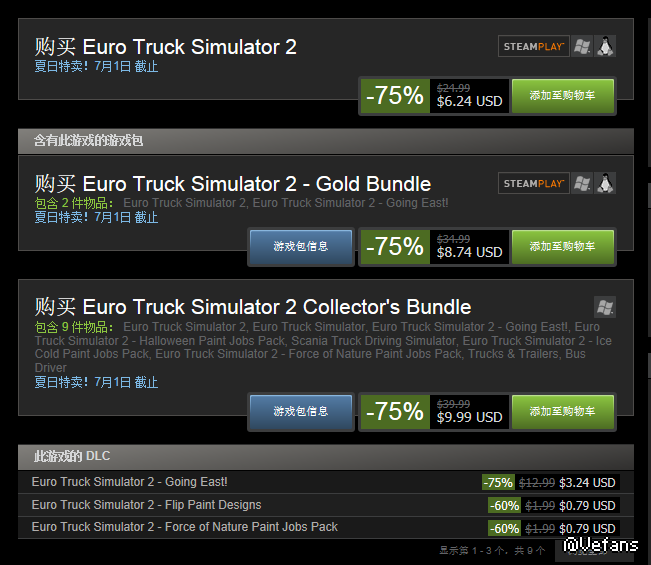Viewport: 651px width, 565px height.
Task: Click the SteamPlay badge on Gold Bundle
Action: tap(533, 183)
